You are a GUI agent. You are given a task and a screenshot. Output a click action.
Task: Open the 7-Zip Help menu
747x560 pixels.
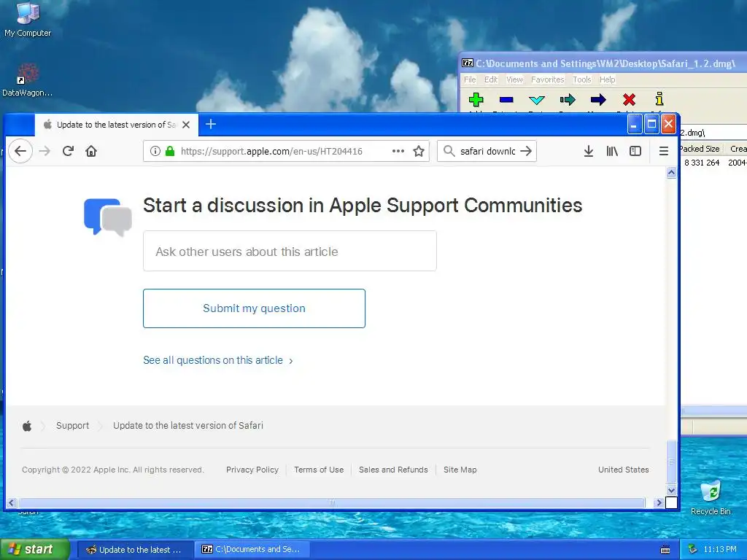point(607,79)
